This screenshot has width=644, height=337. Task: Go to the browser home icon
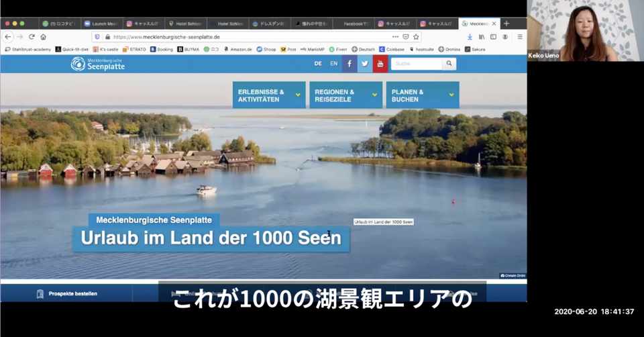43,36
